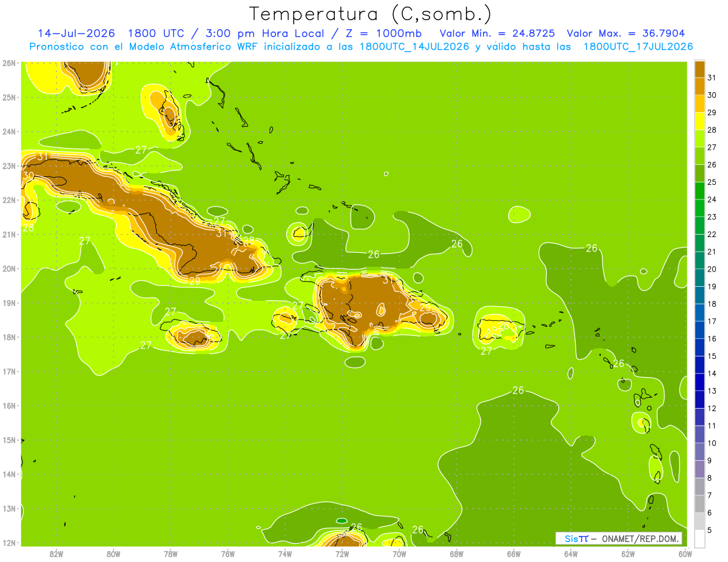Click the legend scale label '24'
This screenshot has height=562, width=728.
coord(712,199)
